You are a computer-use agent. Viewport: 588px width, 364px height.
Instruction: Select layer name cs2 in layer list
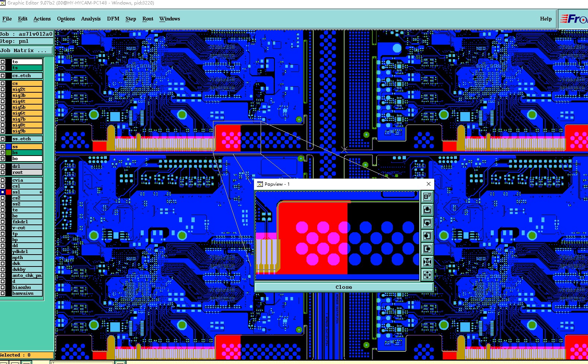pyautogui.click(x=27, y=198)
